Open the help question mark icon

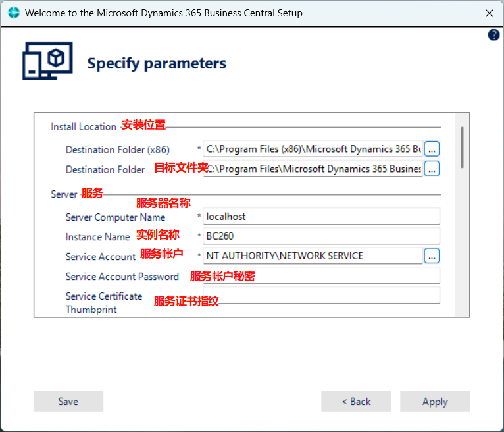point(493,35)
